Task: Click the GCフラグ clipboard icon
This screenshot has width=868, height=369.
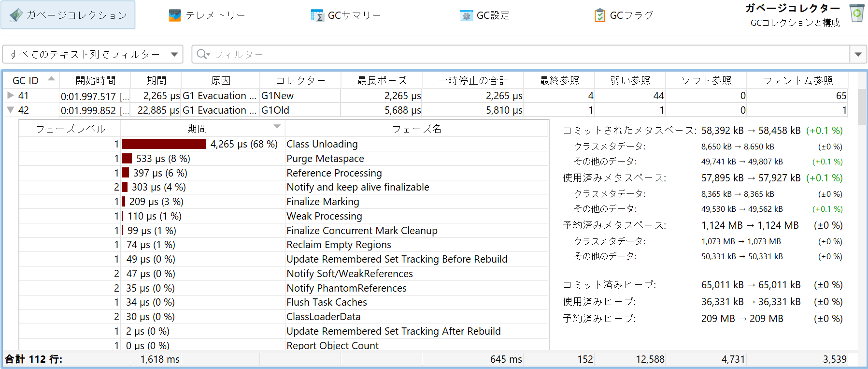Action: 600,15
